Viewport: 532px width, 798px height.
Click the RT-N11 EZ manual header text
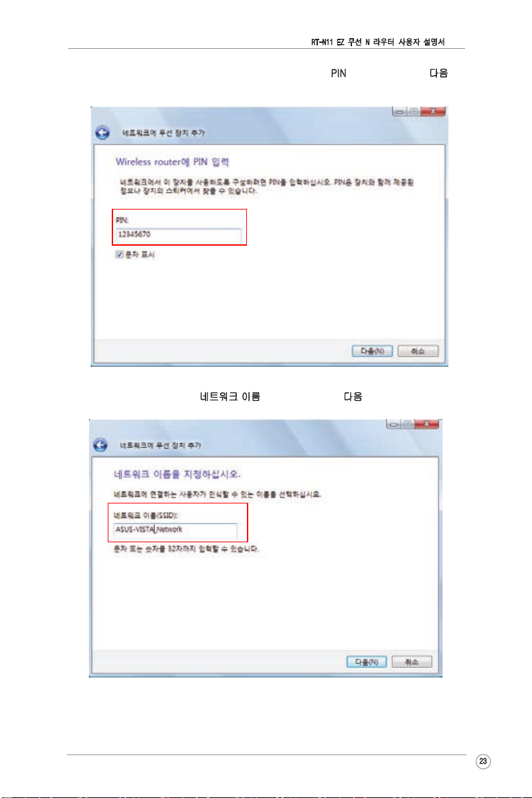(378, 42)
